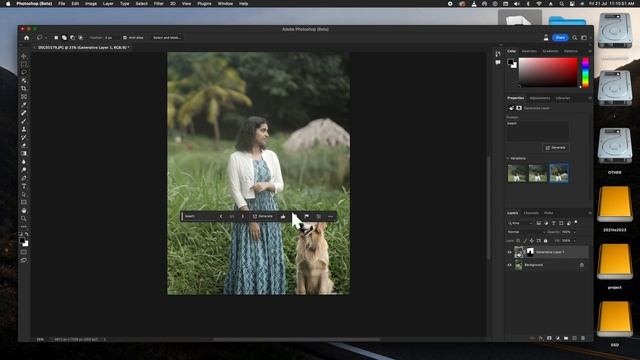Select the Rectangular Marquee tool
The image size is (640, 360).
point(24,64)
